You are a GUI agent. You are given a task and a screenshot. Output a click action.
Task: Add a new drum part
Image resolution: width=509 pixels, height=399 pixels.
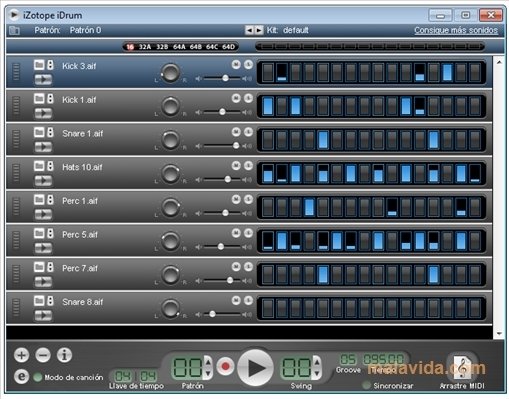21,355
